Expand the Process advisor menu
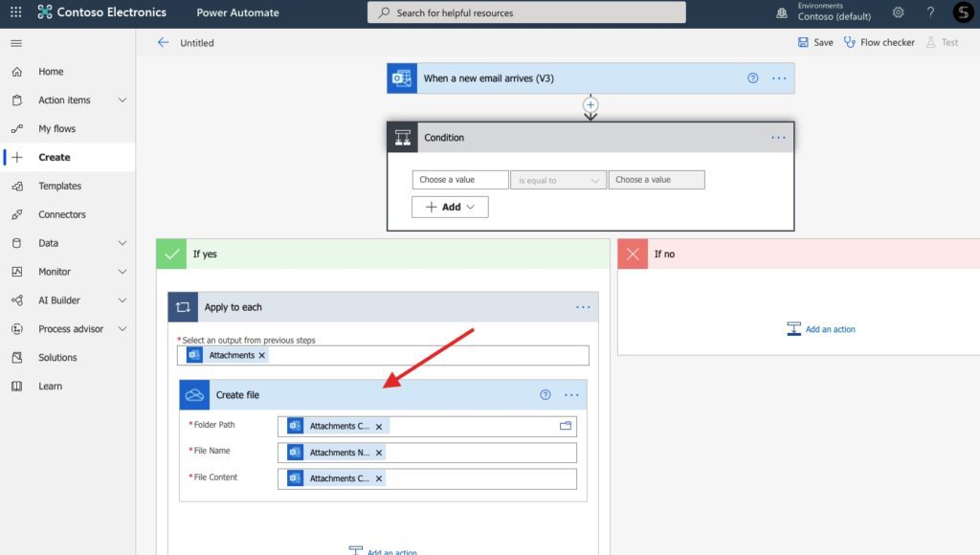This screenshot has width=980, height=555. pyautogui.click(x=122, y=329)
